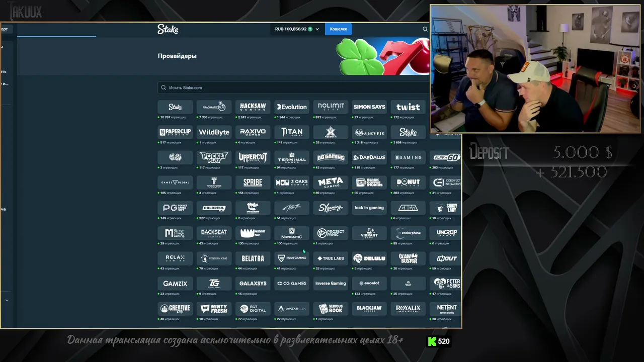This screenshot has width=644, height=362.
Task: Choose the Shady Lady provider tile
Action: click(446, 208)
